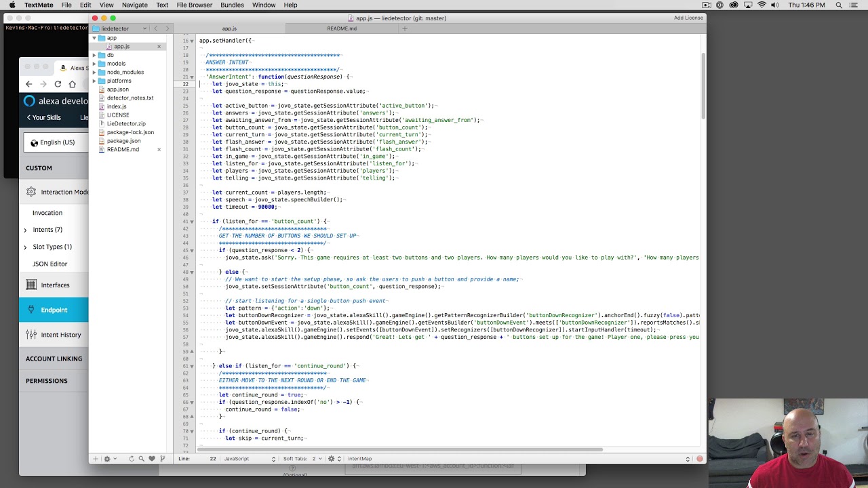
Task: Open the Bundles menu
Action: tap(232, 5)
